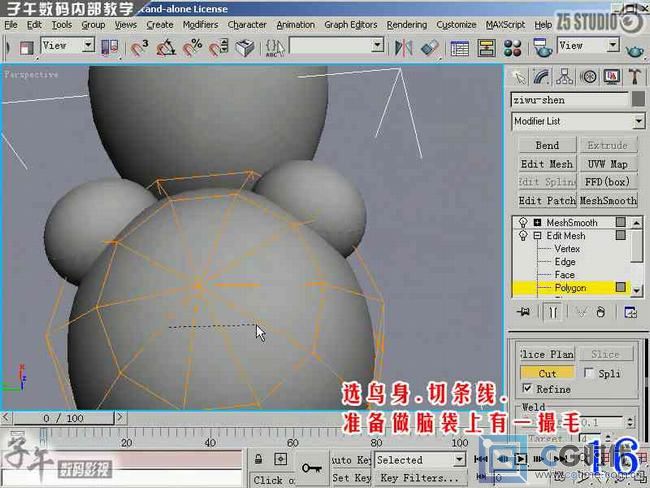Open the Material Editor spheres icon
Image resolution: width=650 pixels, height=488 pixels.
pyautogui.click(x=513, y=48)
